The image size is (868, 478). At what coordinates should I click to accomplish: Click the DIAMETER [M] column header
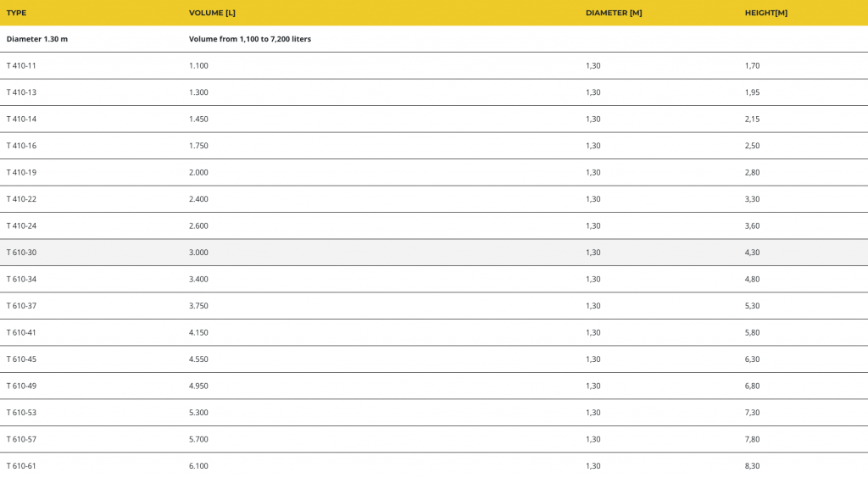pyautogui.click(x=614, y=13)
